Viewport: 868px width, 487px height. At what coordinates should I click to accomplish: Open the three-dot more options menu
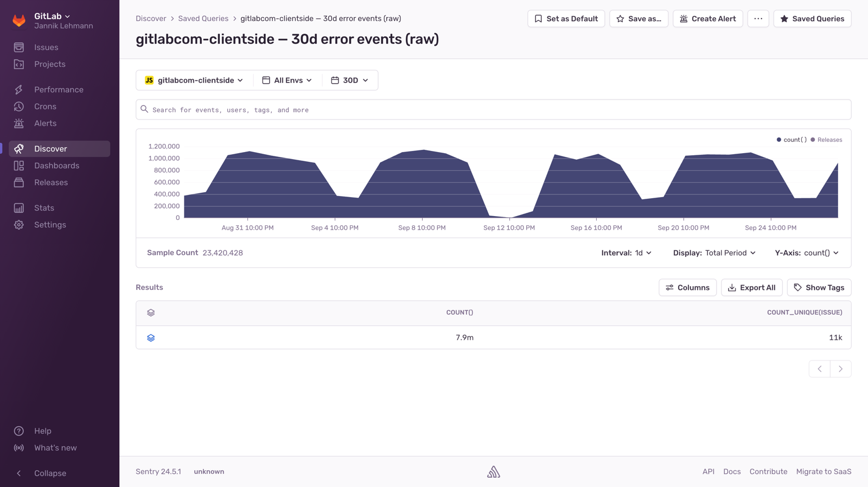[x=758, y=18]
